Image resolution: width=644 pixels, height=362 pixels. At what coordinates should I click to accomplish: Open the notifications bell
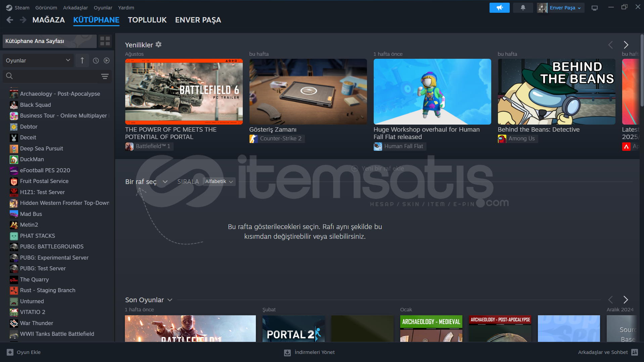click(x=523, y=7)
